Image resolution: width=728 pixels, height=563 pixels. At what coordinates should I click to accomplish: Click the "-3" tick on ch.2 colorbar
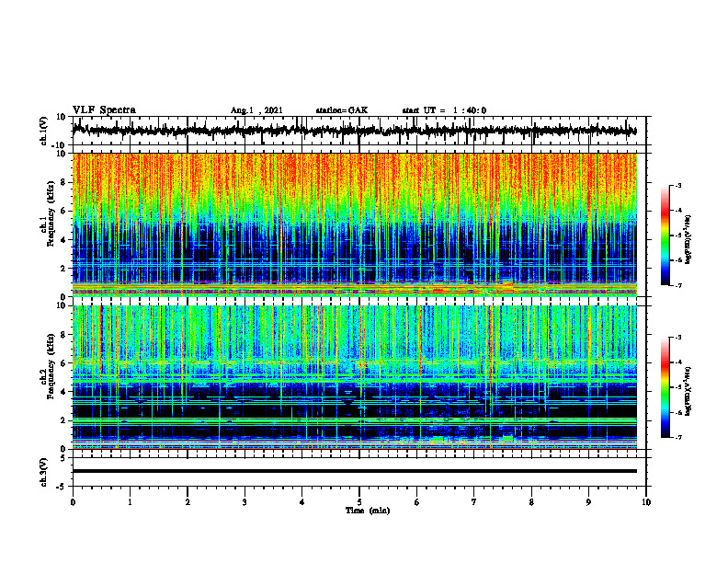pyautogui.click(x=678, y=338)
